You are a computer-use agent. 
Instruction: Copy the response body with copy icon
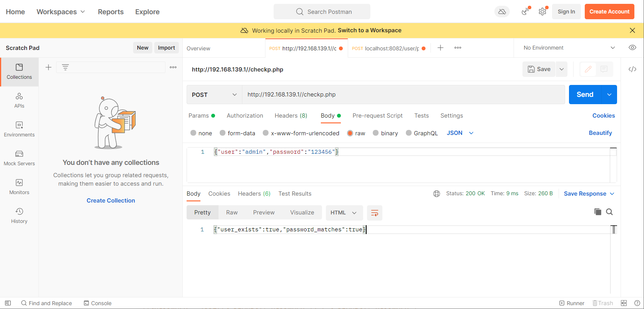(597, 212)
